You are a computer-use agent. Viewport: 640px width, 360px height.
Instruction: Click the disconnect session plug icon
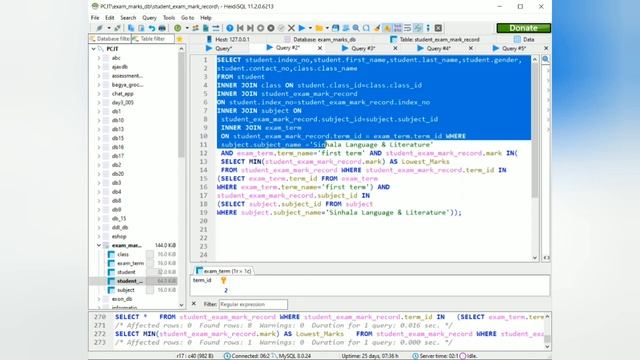[x=118, y=28]
